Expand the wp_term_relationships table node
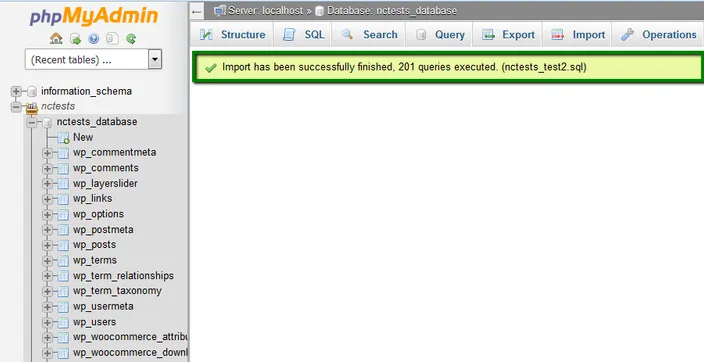 coord(47,276)
